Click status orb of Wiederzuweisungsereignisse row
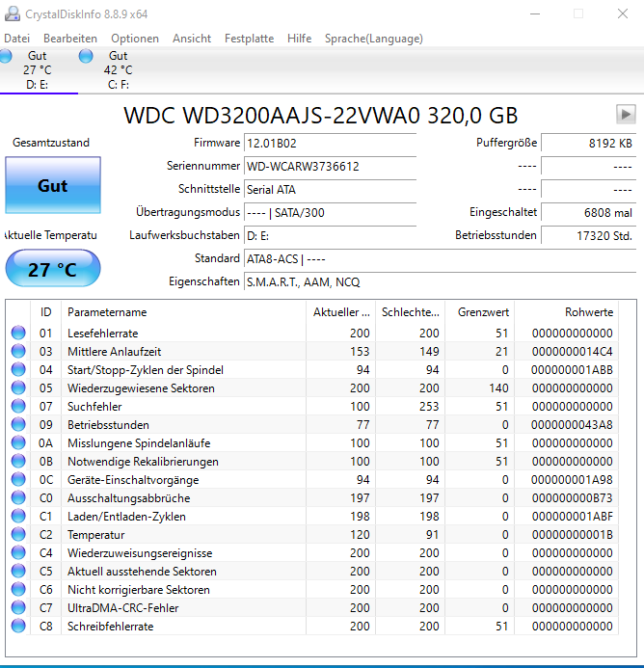Screen dimensions: 644x668 point(18,552)
